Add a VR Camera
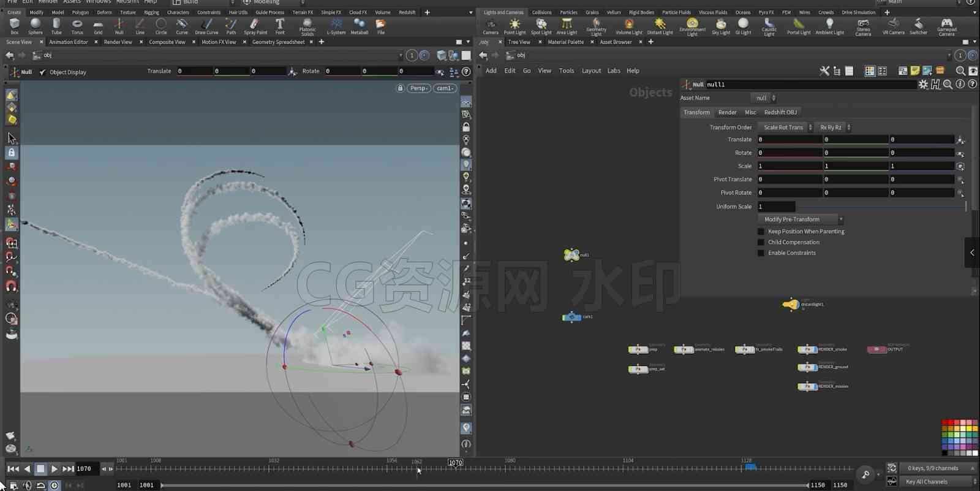 click(x=893, y=26)
